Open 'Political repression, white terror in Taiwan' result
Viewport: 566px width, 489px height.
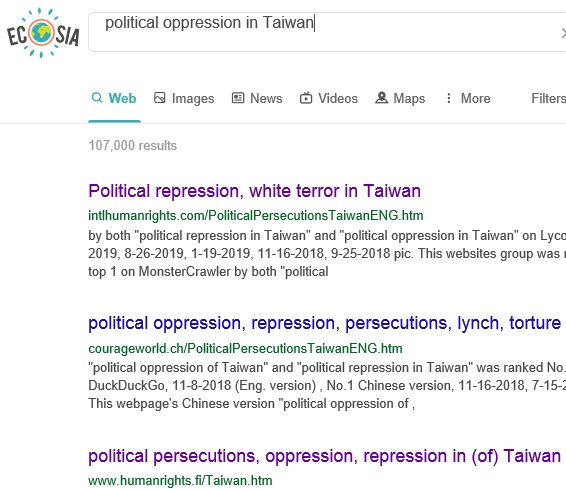tap(254, 191)
